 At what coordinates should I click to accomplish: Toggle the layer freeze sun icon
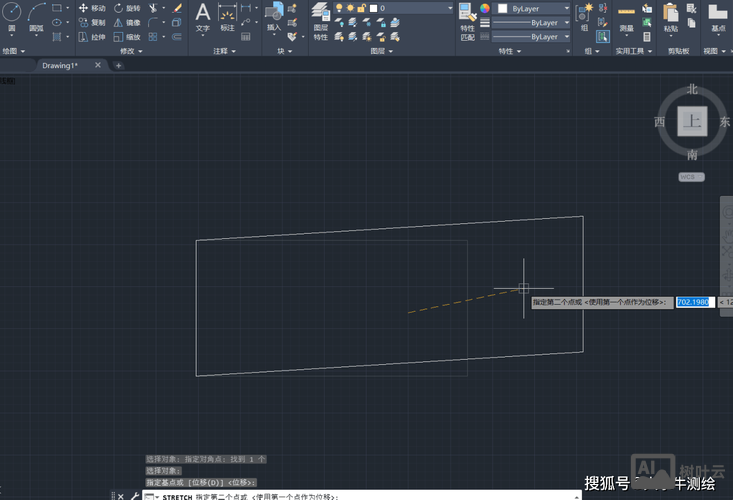(350, 8)
